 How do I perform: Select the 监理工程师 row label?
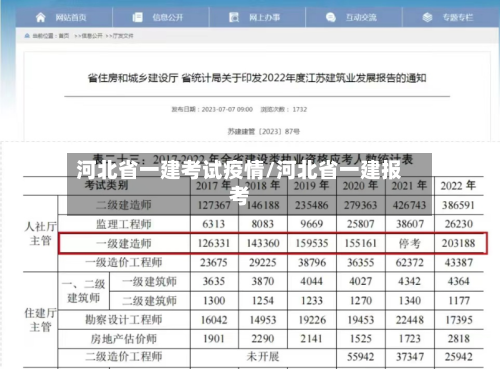[x=124, y=224]
